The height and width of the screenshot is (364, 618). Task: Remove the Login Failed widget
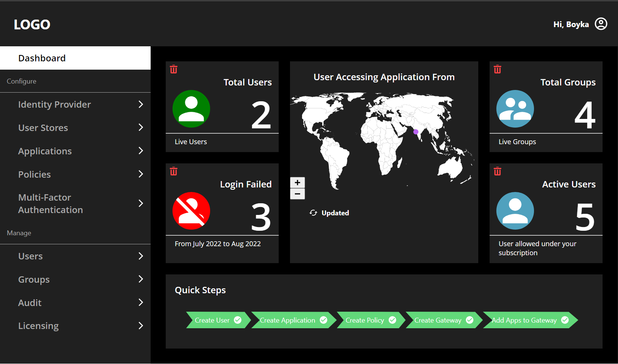(174, 171)
